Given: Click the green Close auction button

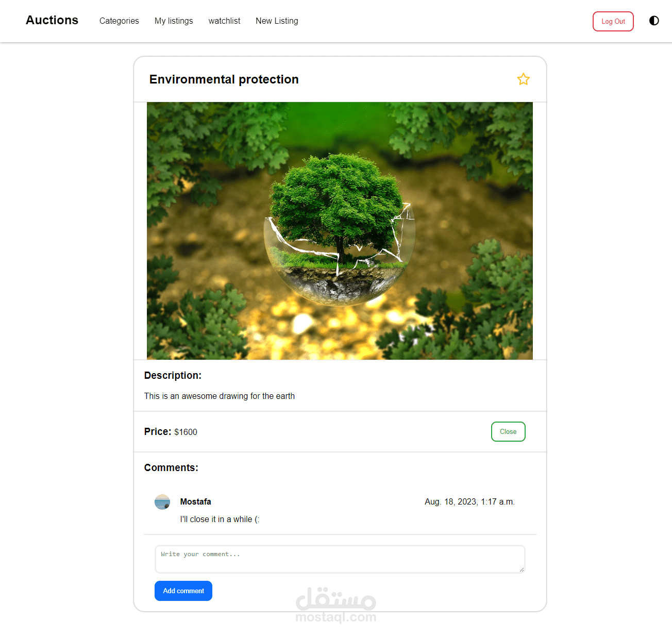Looking at the screenshot, I should (508, 432).
